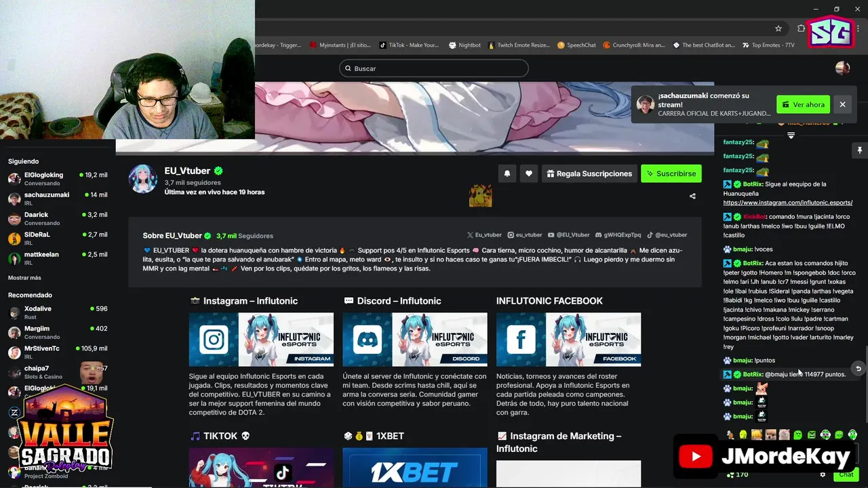Screen dimensions: 868x488
Task: Open EU_Vtuber channel avatar
Action: pos(143,179)
